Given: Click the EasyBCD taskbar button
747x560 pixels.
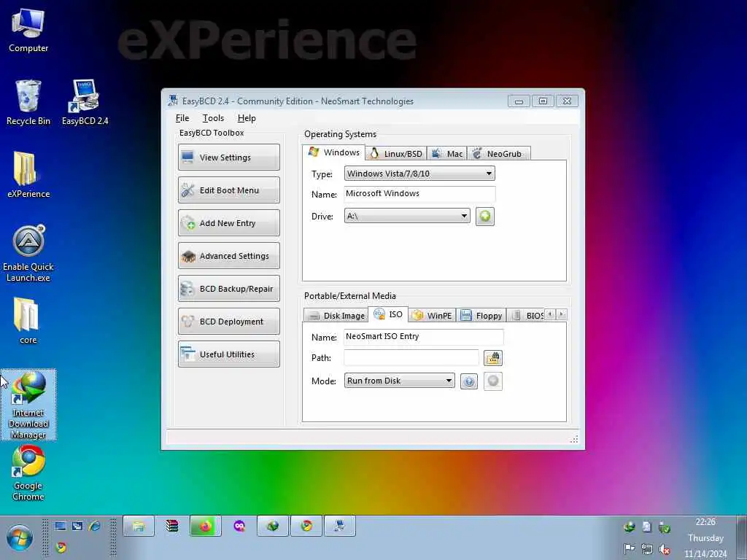Looking at the screenshot, I should pos(340,526).
